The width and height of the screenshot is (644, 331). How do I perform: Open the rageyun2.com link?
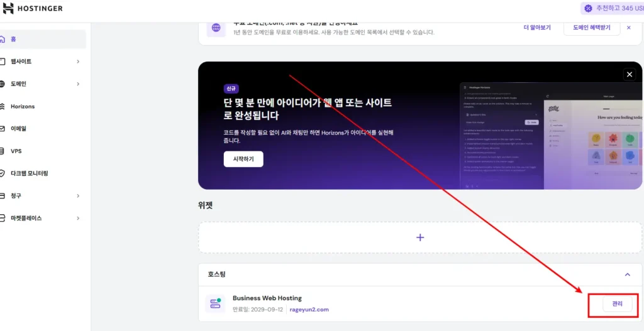coord(309,310)
